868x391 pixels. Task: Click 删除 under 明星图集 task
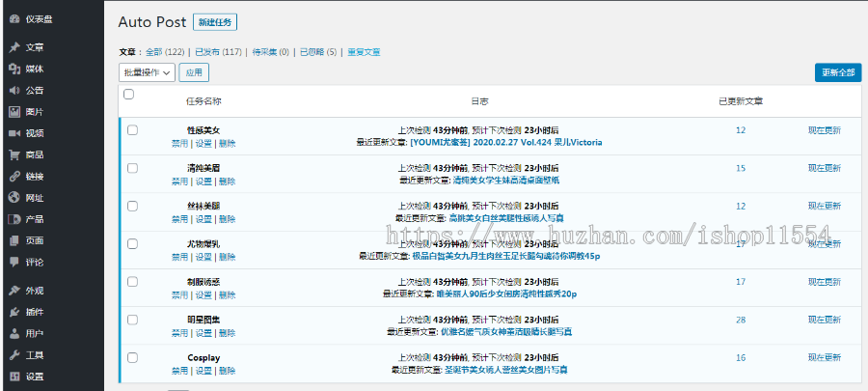click(228, 333)
